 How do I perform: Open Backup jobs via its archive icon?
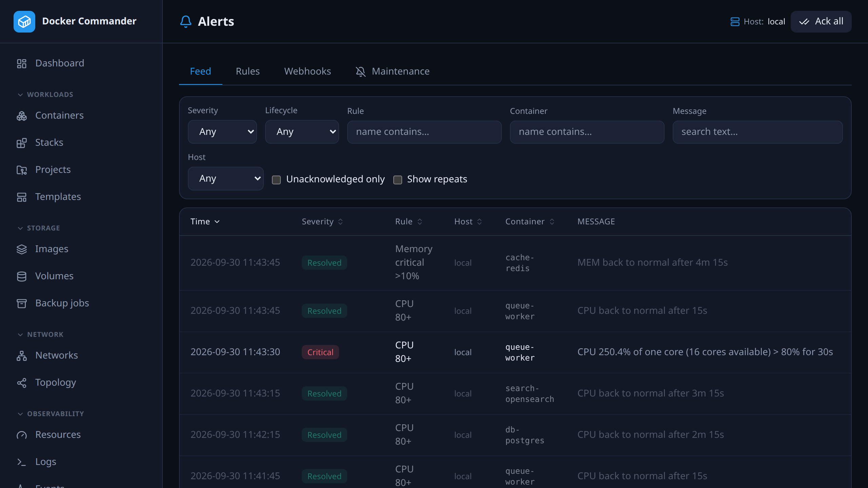pos(22,304)
